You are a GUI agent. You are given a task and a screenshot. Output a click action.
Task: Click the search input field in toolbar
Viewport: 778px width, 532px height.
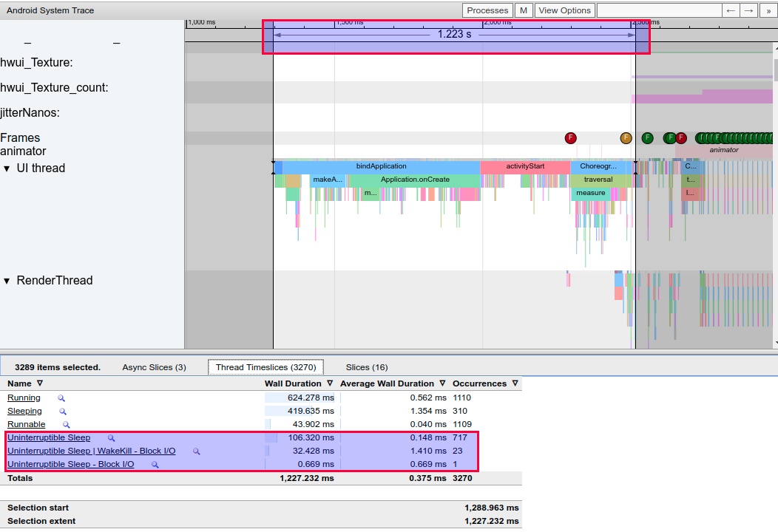click(x=658, y=10)
